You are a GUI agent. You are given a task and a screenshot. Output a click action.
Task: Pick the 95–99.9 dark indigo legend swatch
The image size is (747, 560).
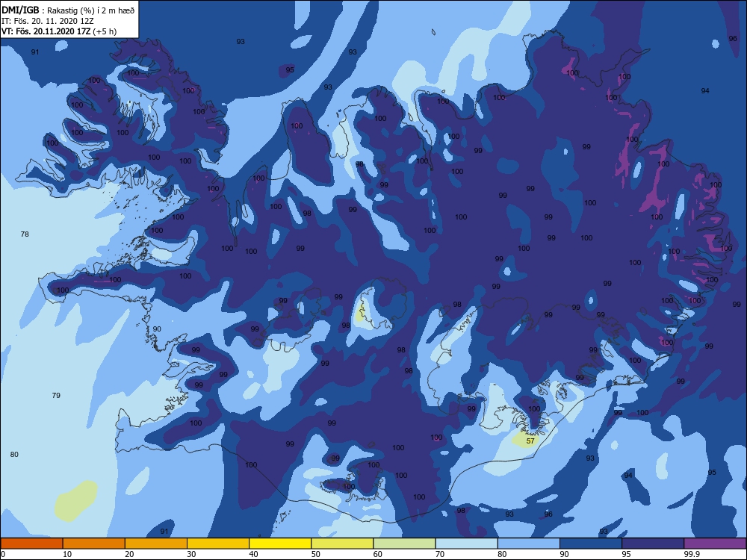tap(653, 544)
